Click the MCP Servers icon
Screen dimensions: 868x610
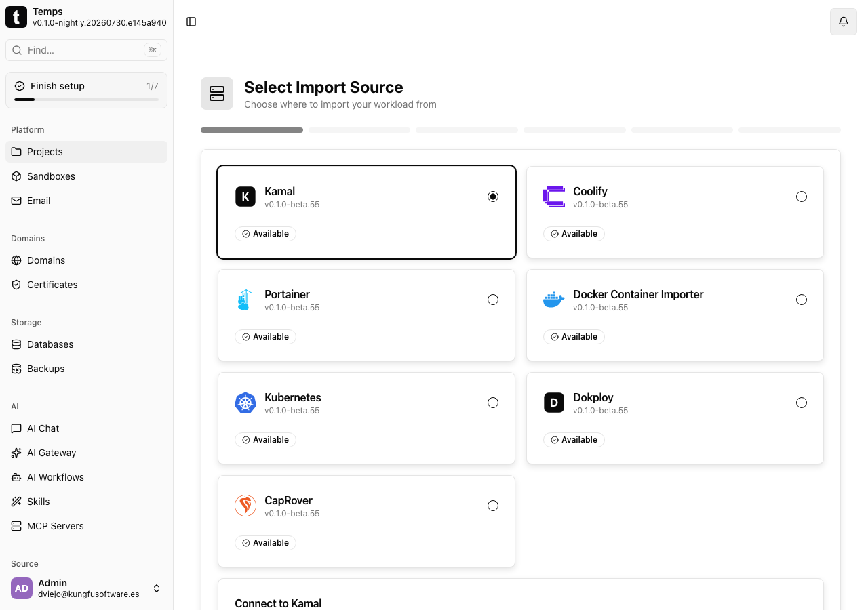[x=16, y=526]
